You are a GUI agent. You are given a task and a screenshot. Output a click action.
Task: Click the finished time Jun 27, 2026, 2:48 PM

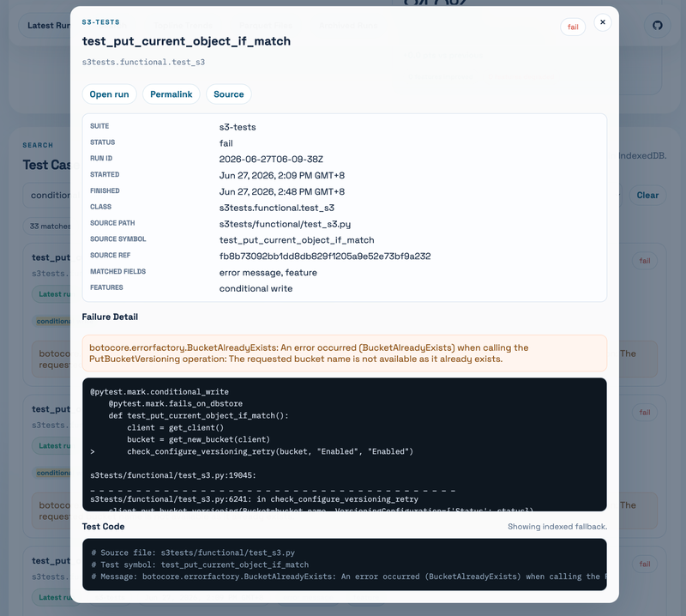pos(282,192)
